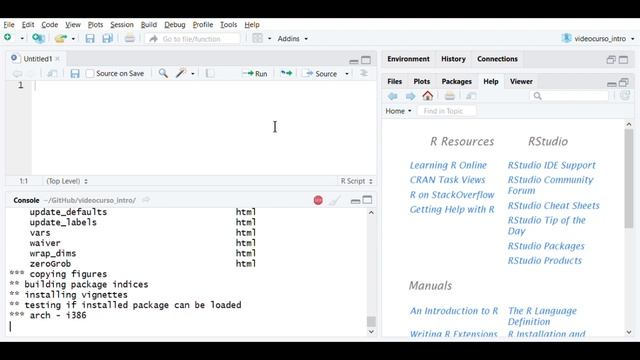Open the R Script file type selector
640x360 pixels.
[356, 181]
